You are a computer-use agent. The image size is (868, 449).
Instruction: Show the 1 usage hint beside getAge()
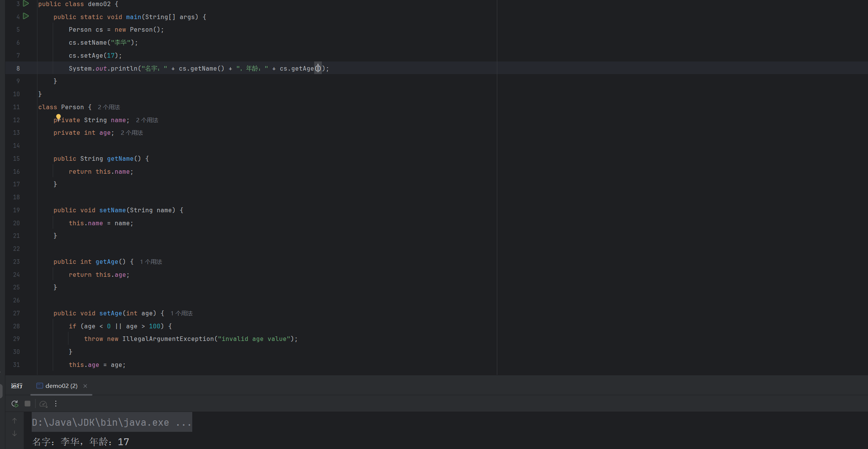[151, 262]
